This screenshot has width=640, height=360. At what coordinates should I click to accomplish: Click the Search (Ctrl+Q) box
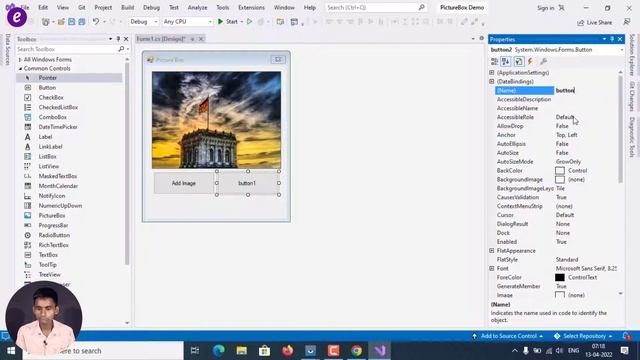click(x=376, y=7)
